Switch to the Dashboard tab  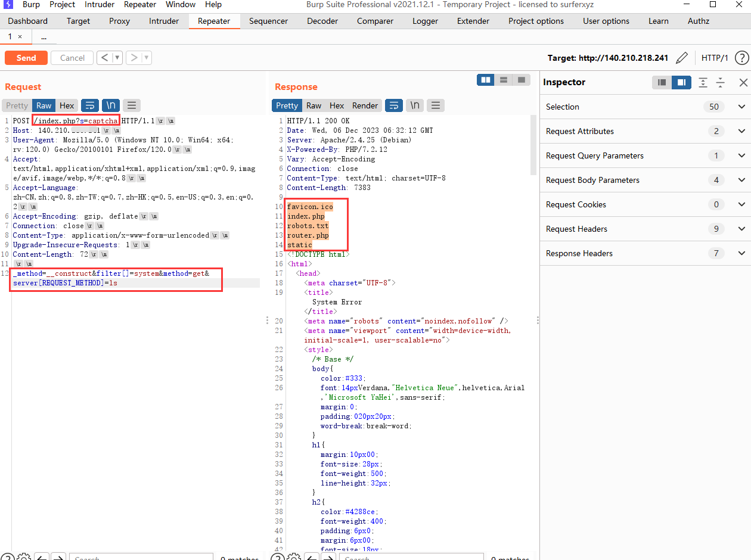pyautogui.click(x=27, y=21)
